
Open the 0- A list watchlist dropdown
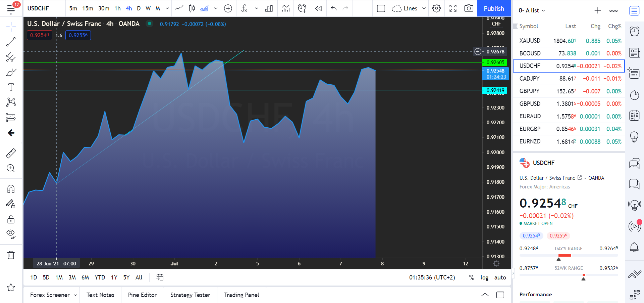tap(532, 10)
